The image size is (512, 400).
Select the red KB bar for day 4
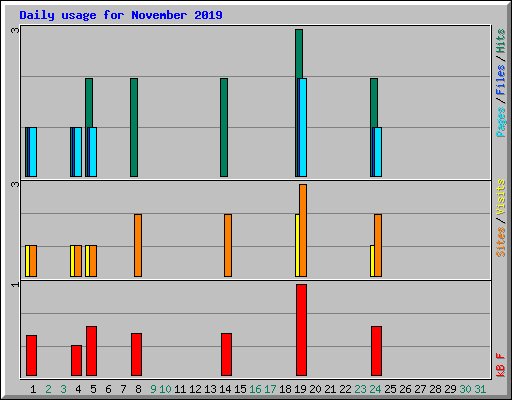pos(76,360)
